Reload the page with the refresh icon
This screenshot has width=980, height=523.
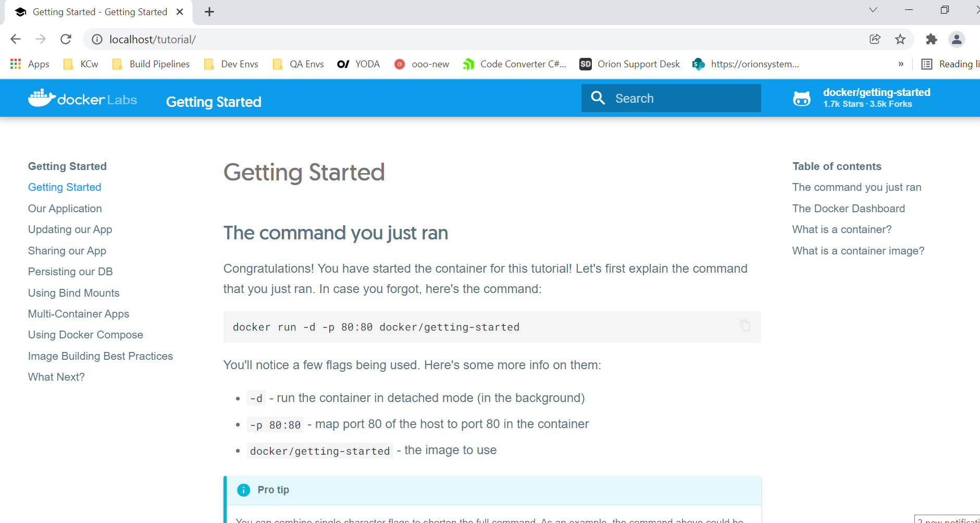[x=66, y=39]
